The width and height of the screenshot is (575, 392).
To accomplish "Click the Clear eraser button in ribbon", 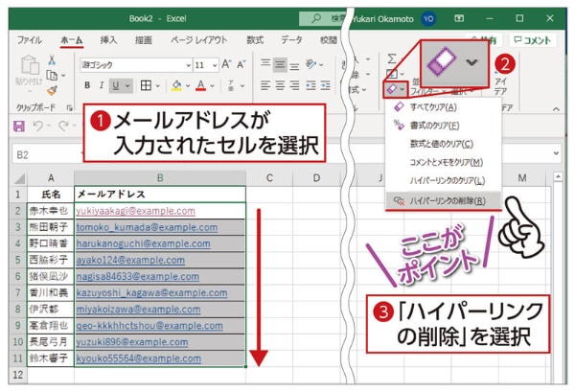I will 391,89.
